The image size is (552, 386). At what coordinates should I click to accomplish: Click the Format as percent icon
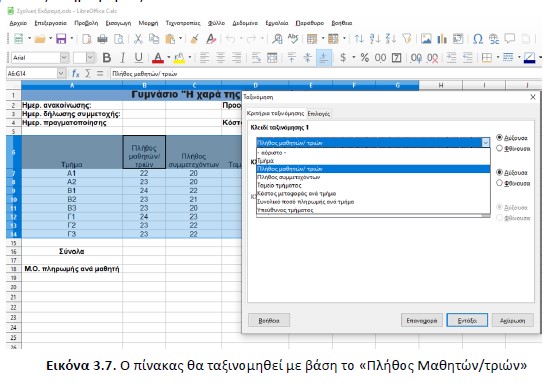click(365, 57)
